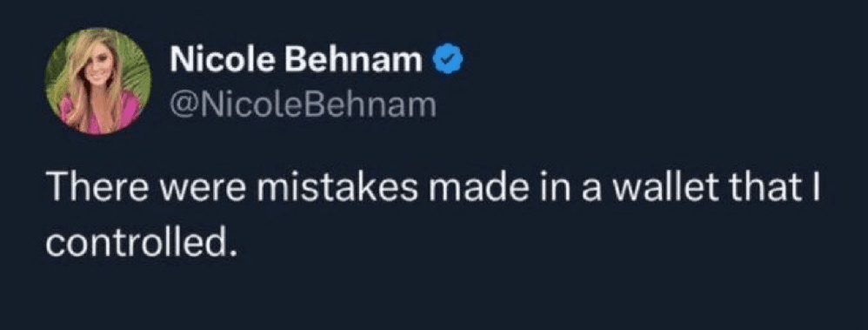Click the green leaf background of the avatar
Image resolution: width=868 pixels, height=330 pixels.
click(x=137, y=71)
